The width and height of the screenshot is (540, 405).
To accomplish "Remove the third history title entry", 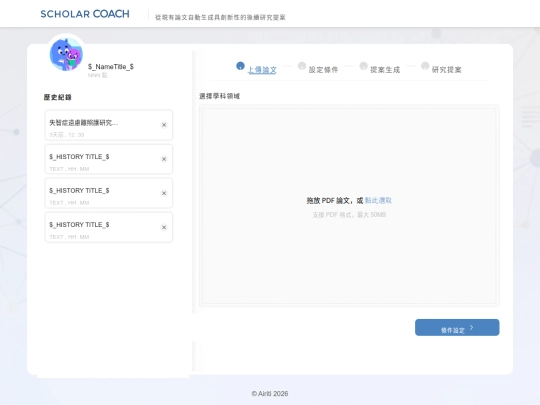I will tap(164, 193).
